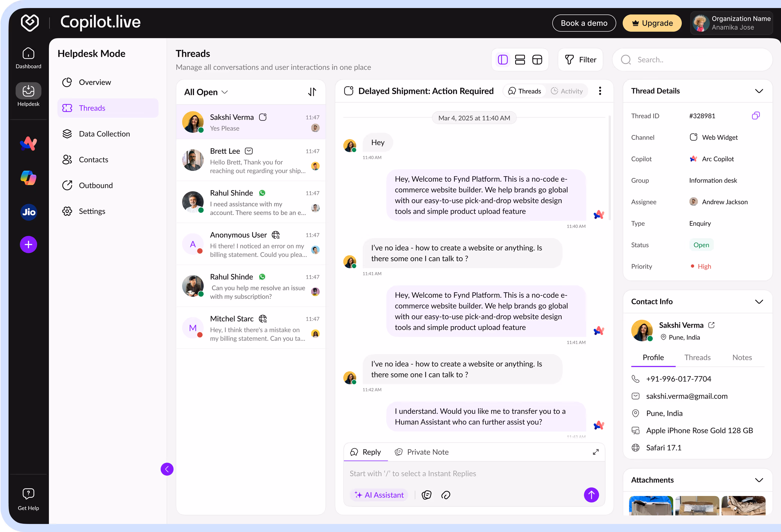Open the Dashboard from the left rail
This screenshot has width=781, height=532.
click(28, 58)
